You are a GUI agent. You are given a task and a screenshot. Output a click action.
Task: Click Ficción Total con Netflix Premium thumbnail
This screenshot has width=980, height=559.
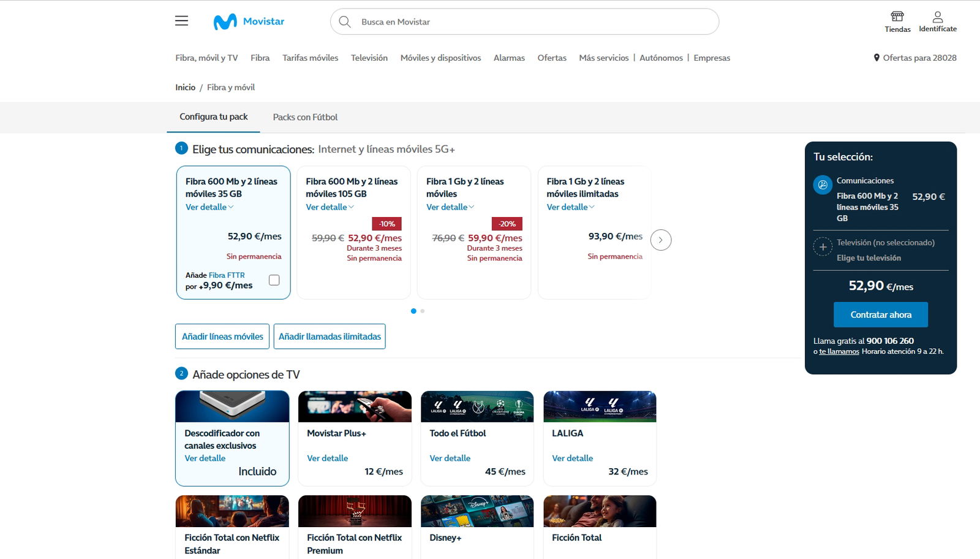[355, 511]
